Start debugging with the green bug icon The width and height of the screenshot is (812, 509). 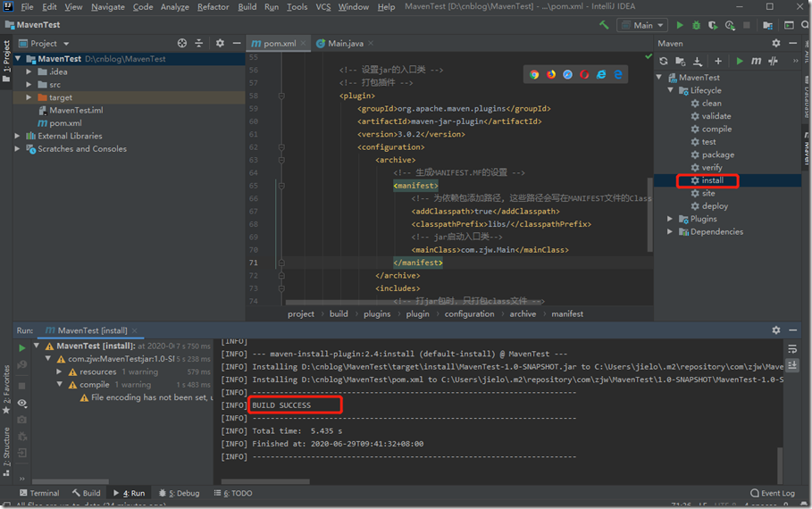697,25
